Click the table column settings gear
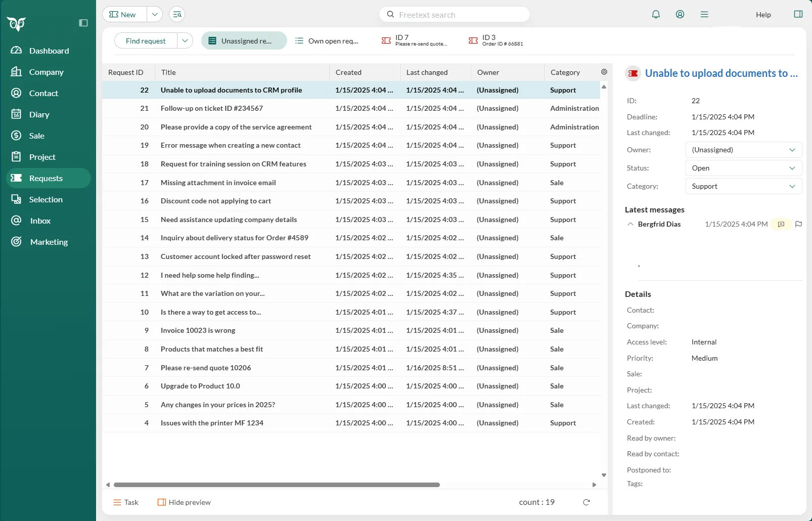 point(604,72)
